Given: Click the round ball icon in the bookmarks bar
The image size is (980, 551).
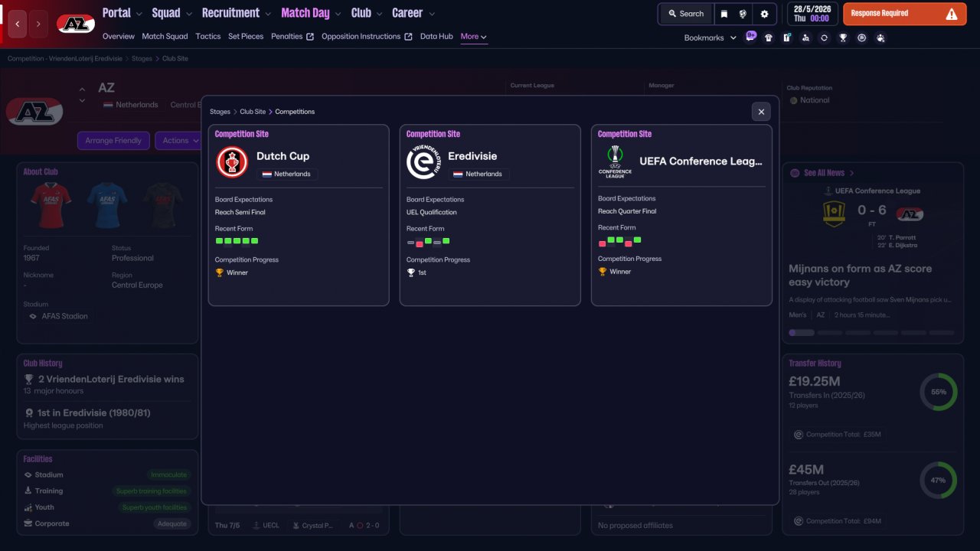Looking at the screenshot, I should pyautogui.click(x=861, y=37).
